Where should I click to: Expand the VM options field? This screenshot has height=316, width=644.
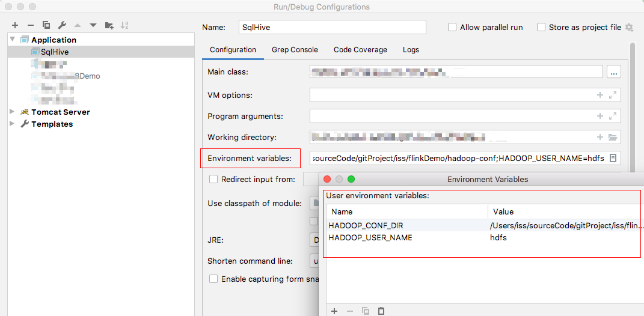click(613, 95)
